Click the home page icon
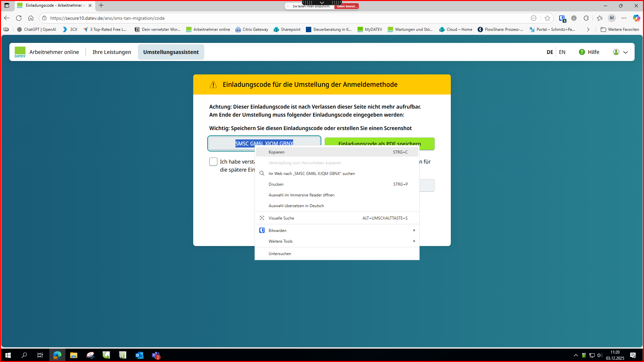This screenshot has width=644, height=362. (x=31, y=18)
